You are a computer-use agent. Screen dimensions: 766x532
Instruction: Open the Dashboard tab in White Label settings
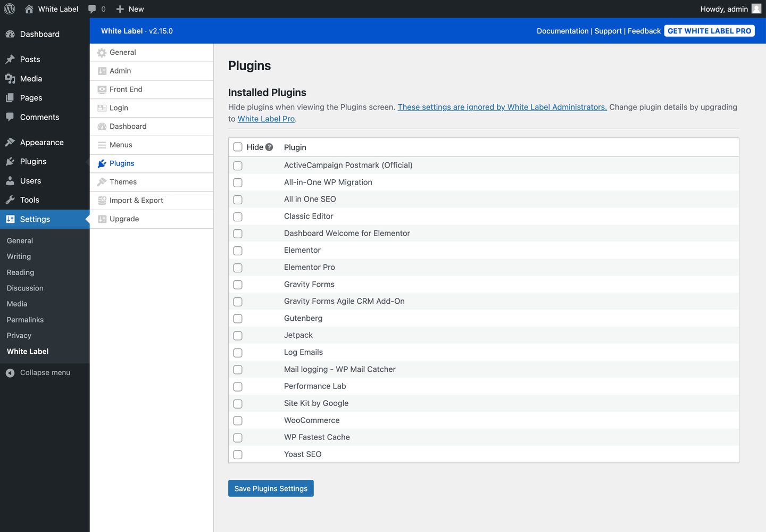[152, 127]
